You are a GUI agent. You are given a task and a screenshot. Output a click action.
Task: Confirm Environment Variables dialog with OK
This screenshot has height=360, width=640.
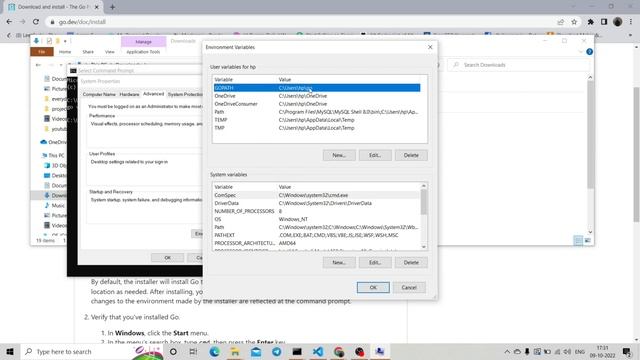tap(373, 287)
